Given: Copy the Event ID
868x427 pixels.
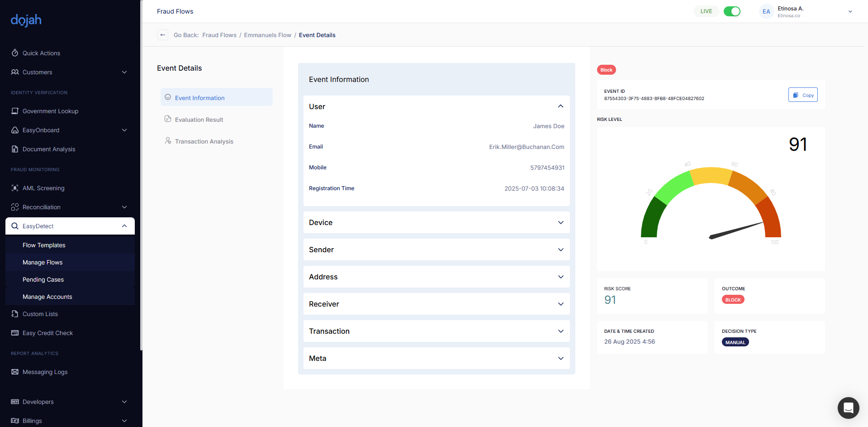Looking at the screenshot, I should 803,95.
